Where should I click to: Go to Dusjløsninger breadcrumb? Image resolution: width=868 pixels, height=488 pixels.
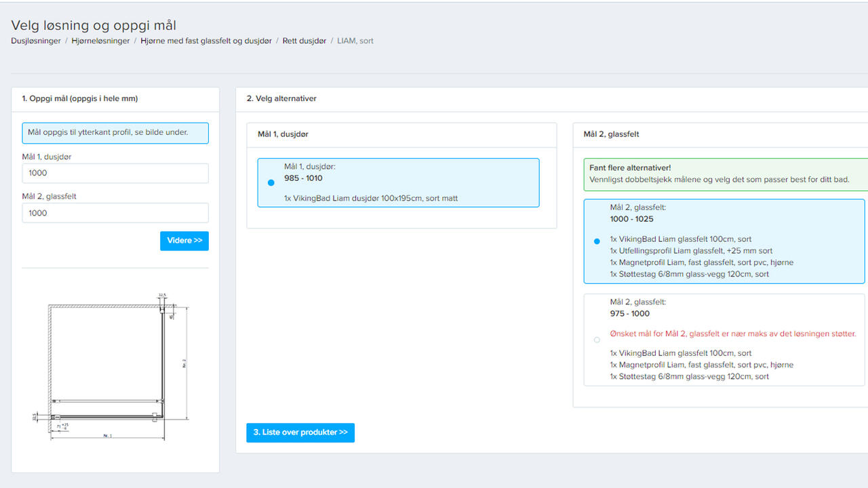pyautogui.click(x=36, y=41)
